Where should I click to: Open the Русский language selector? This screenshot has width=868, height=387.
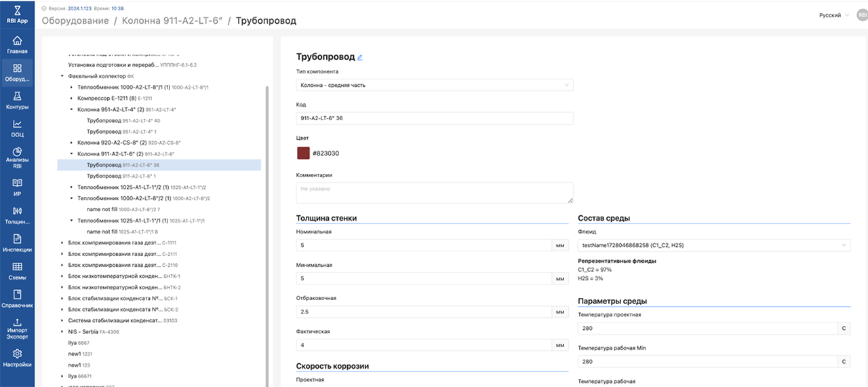(x=833, y=15)
